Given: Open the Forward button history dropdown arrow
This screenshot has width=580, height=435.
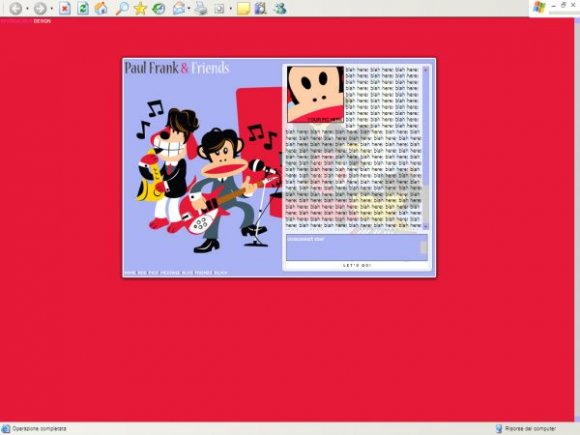Looking at the screenshot, I should pos(51,9).
